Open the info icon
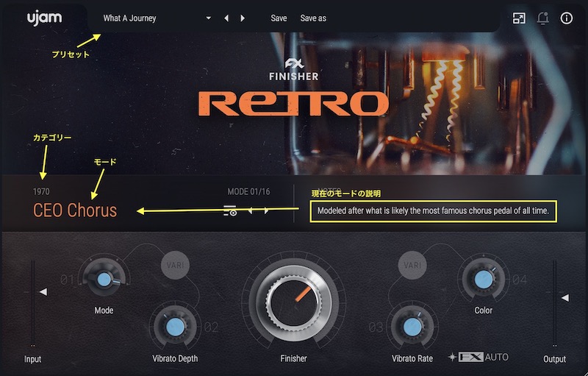588x376 pixels. [566, 18]
